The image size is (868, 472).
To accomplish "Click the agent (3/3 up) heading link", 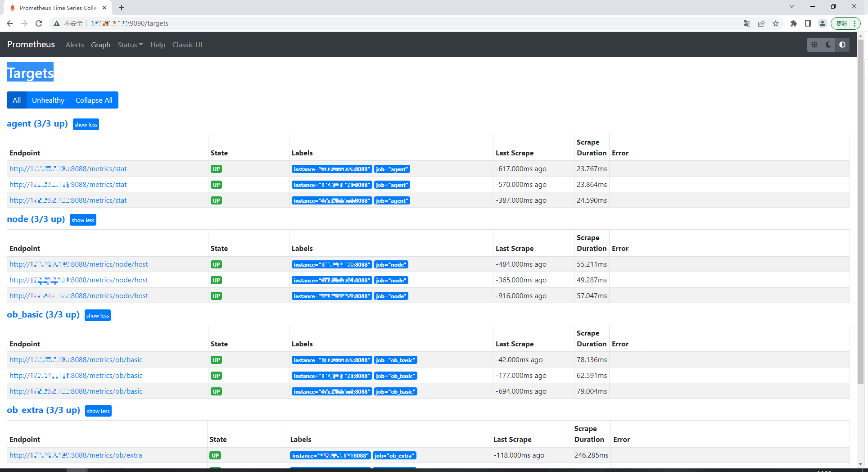I will (x=37, y=124).
